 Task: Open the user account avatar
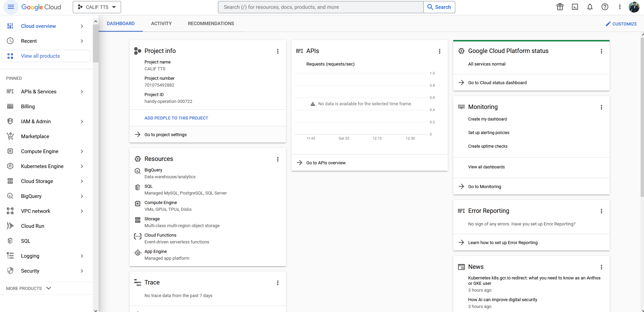click(x=634, y=7)
